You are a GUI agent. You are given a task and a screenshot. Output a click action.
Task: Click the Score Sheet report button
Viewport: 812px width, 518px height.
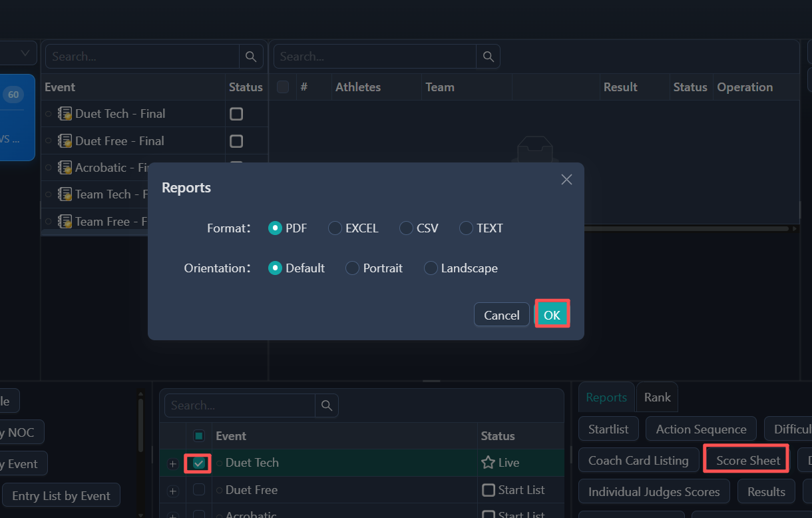pos(748,461)
